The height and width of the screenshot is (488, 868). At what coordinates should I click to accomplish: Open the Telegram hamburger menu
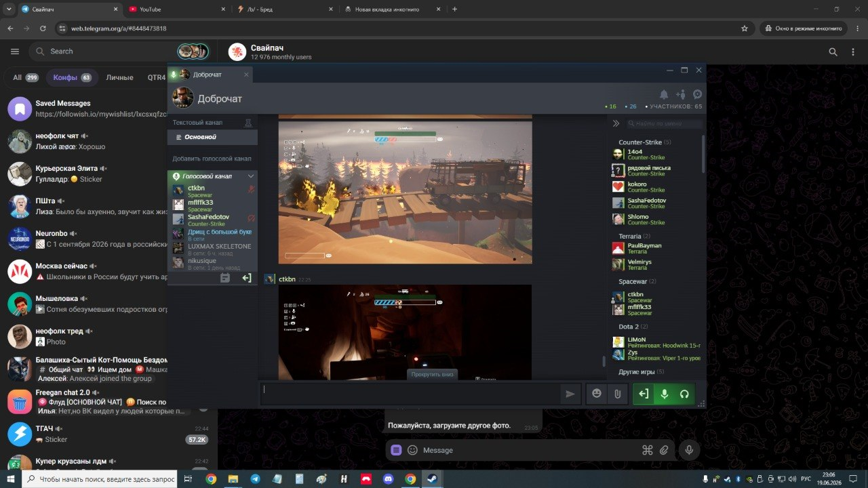click(15, 52)
